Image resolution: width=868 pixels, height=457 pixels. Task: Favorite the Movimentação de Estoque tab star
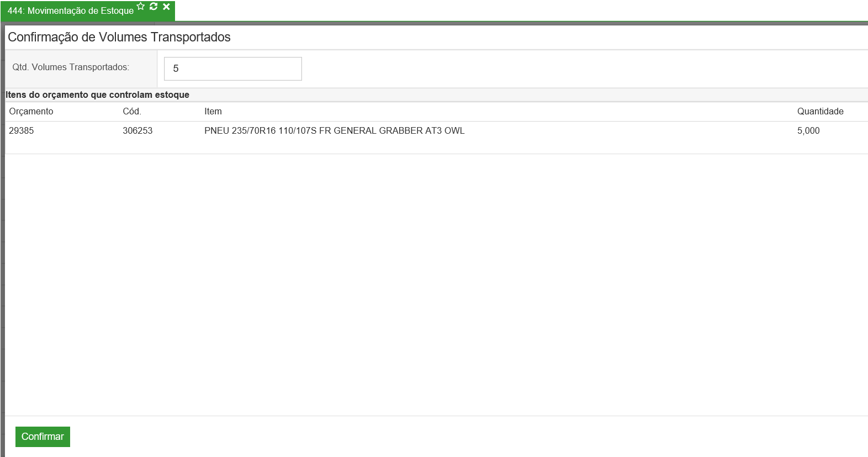point(141,7)
